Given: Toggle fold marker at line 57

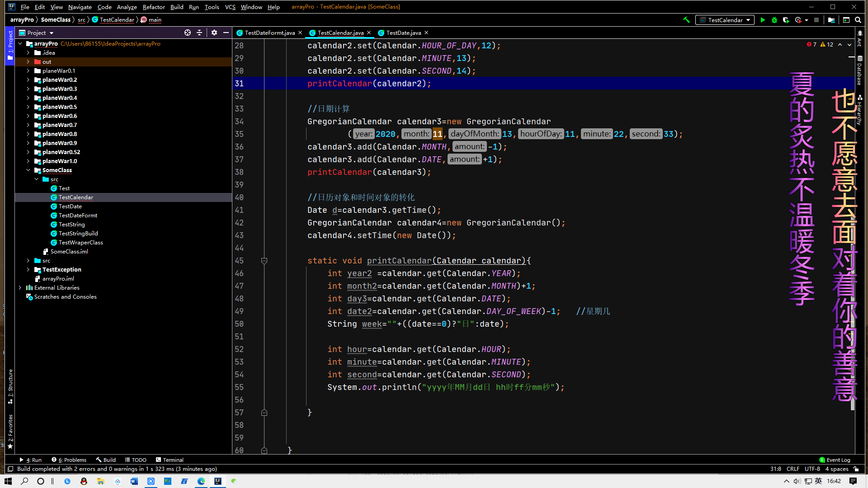Looking at the screenshot, I should pyautogui.click(x=264, y=413).
